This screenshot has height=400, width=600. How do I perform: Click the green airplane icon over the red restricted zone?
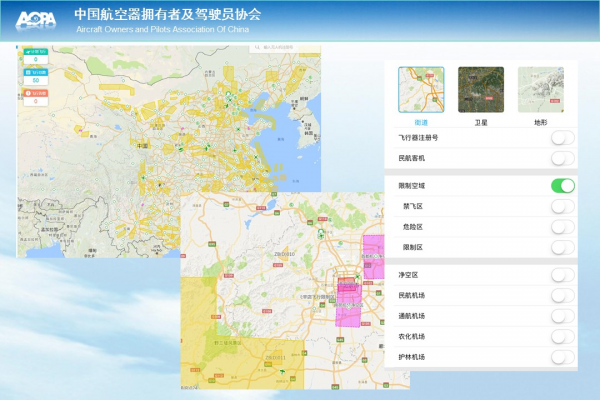point(357,276)
